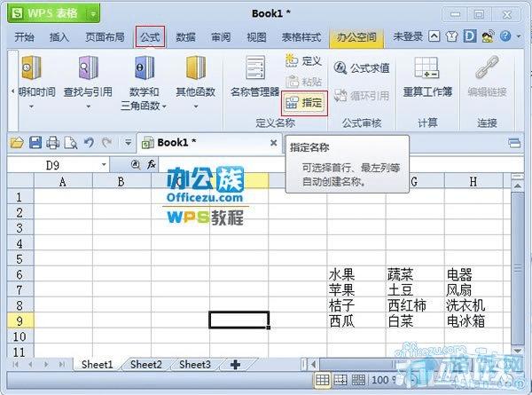
Task: Click the 粘贴 name button
Action: click(x=303, y=82)
